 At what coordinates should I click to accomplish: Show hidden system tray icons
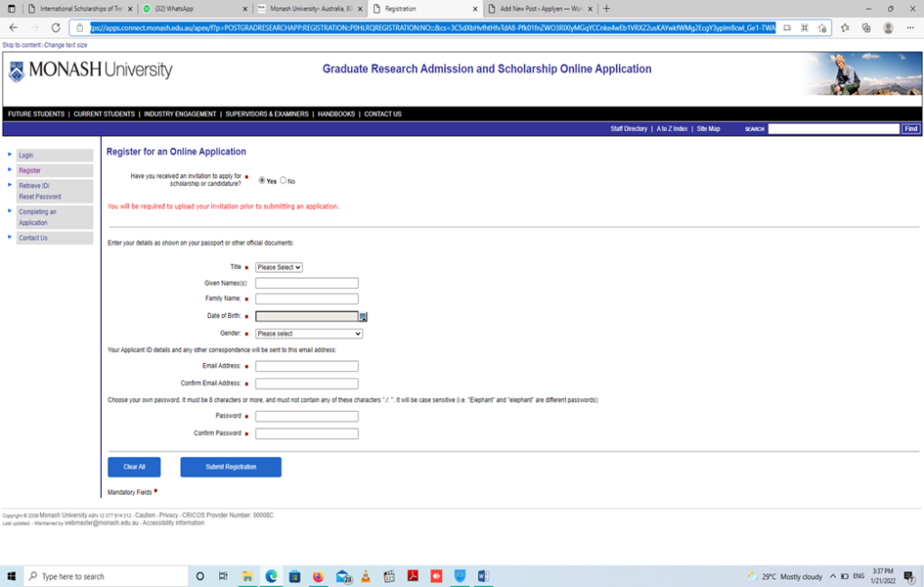833,576
